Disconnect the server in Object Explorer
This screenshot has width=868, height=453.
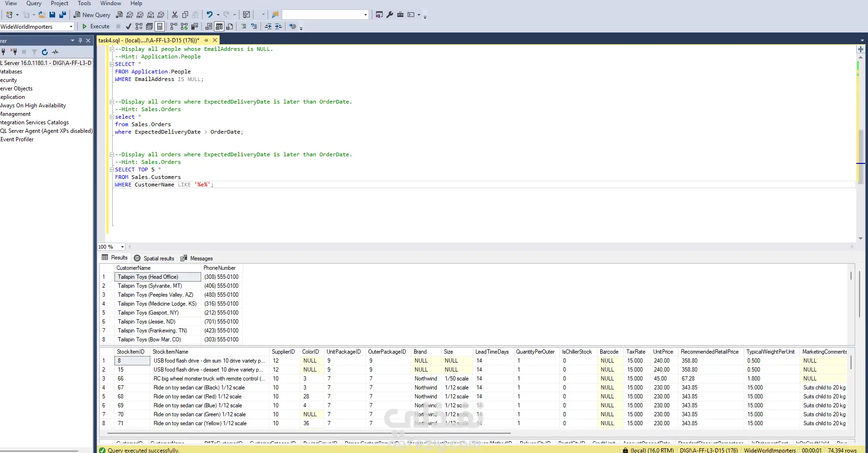[14, 52]
